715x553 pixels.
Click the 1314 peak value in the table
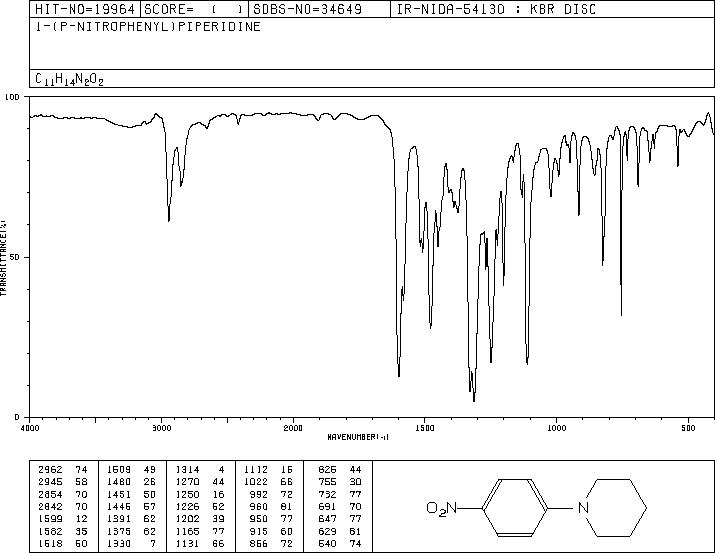[x=187, y=470]
